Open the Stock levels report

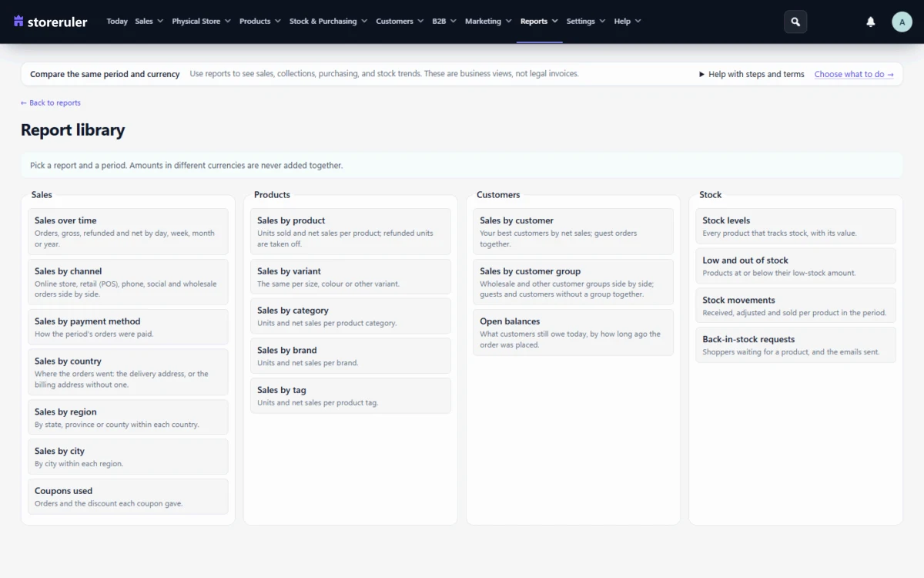(x=795, y=226)
